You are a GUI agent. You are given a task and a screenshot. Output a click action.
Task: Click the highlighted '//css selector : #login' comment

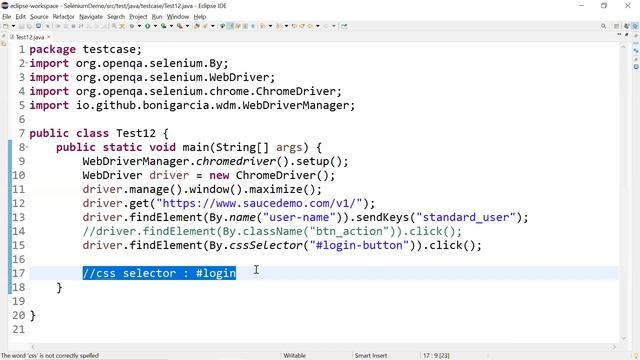[159, 273]
